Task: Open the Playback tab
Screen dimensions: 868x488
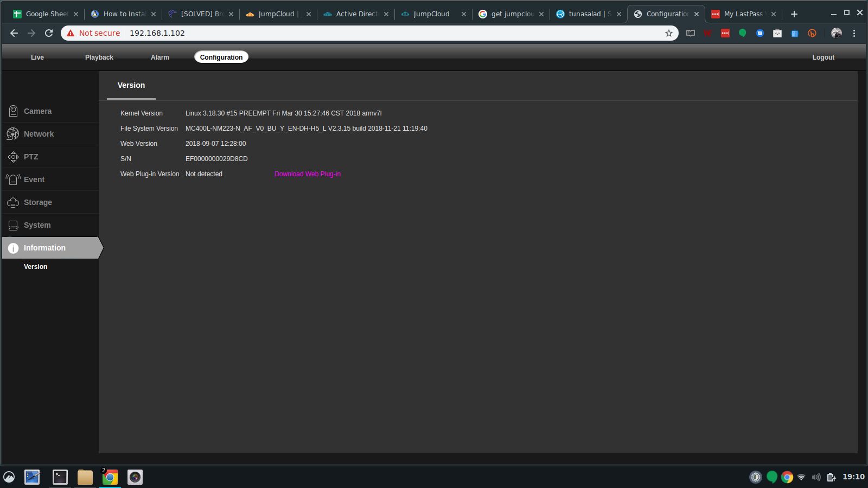Action: (99, 57)
